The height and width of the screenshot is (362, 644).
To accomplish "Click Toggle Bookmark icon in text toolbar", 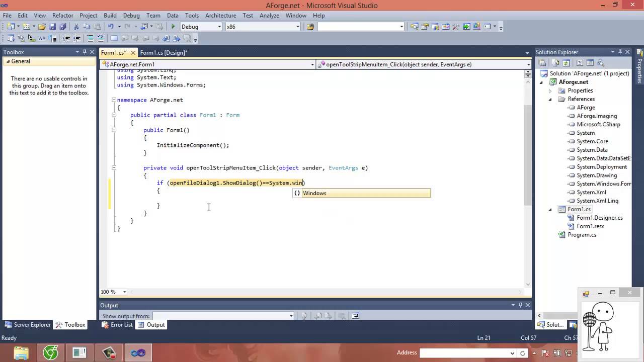I will tap(114, 38).
